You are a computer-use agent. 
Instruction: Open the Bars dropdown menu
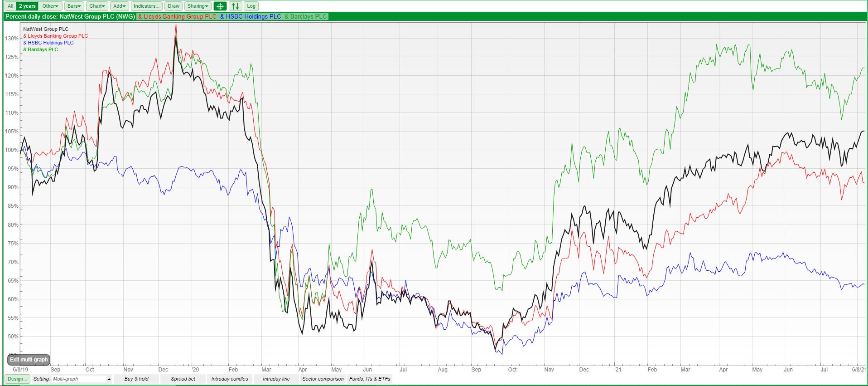(74, 6)
